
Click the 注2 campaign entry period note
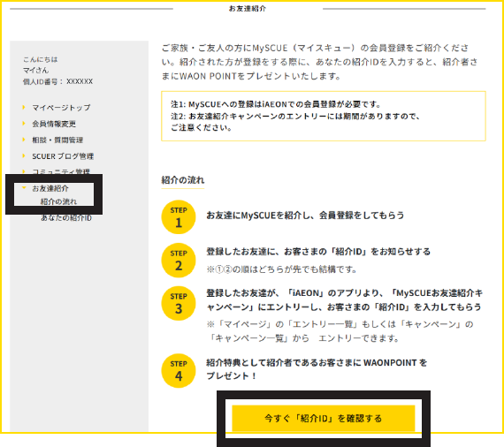click(295, 122)
